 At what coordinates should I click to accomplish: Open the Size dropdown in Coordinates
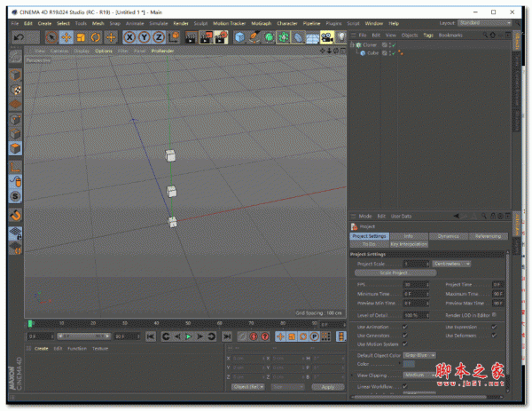pyautogui.click(x=287, y=386)
